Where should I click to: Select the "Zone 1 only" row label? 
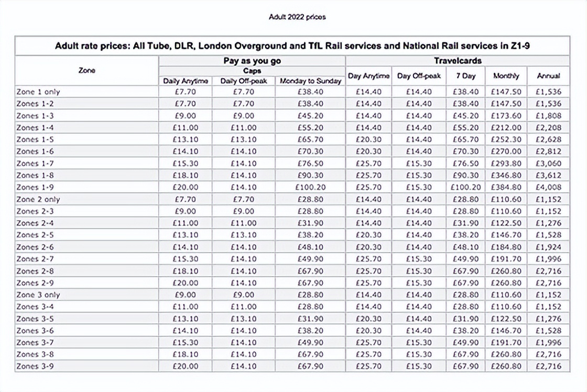pos(38,92)
